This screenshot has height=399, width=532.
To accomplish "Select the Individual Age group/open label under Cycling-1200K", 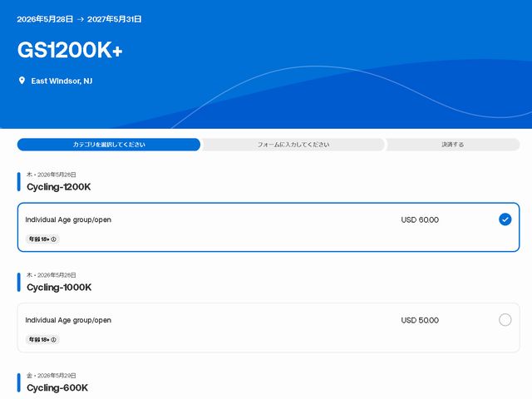I will [x=68, y=220].
